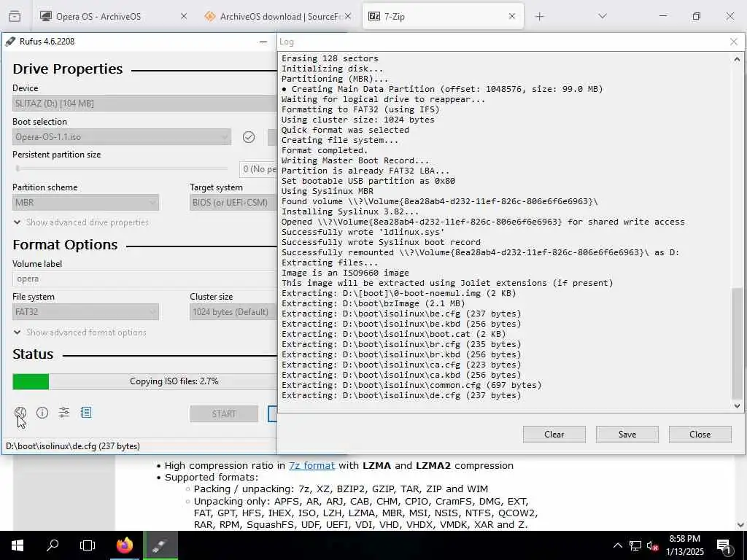Click log line ending 'common.cfg (697 bytes)'

coord(411,385)
